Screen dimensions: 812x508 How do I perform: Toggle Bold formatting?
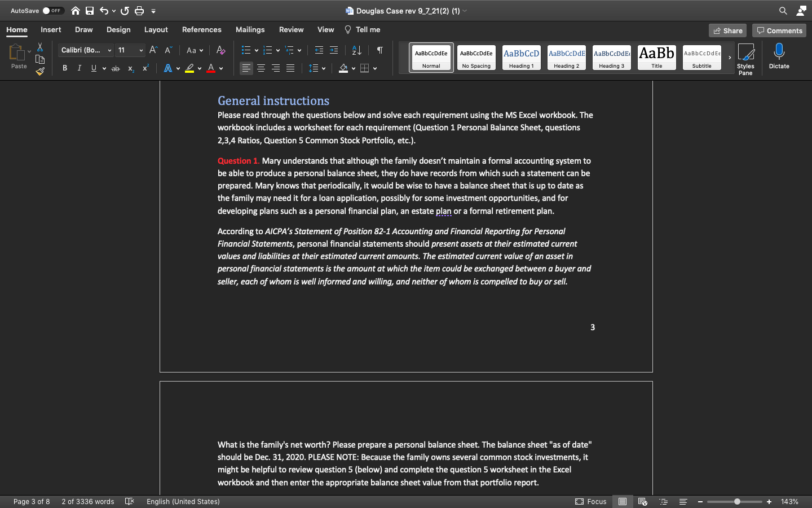64,68
